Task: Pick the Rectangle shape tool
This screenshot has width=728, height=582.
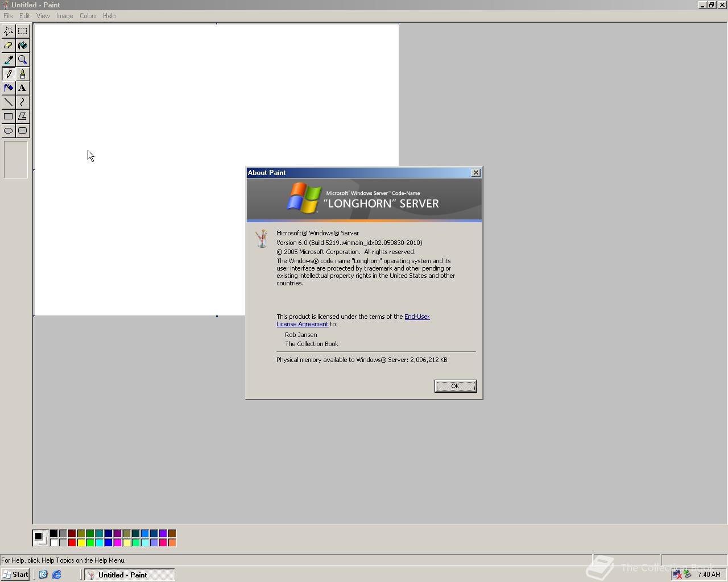Action: (x=9, y=117)
